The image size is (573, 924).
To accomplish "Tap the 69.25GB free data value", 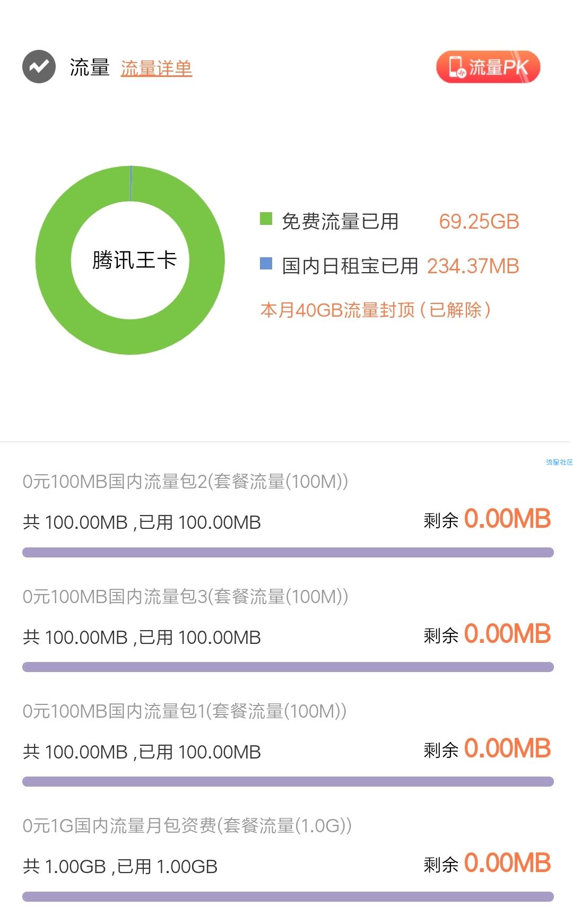I will coord(479,222).
